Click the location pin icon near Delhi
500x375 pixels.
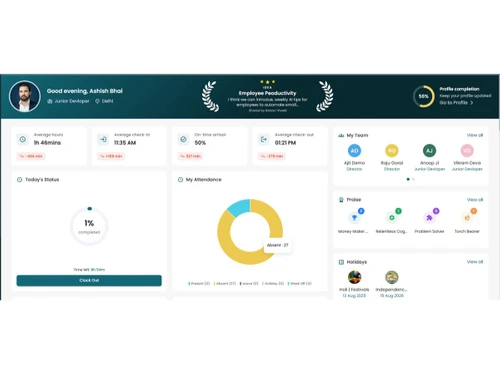tap(97, 101)
